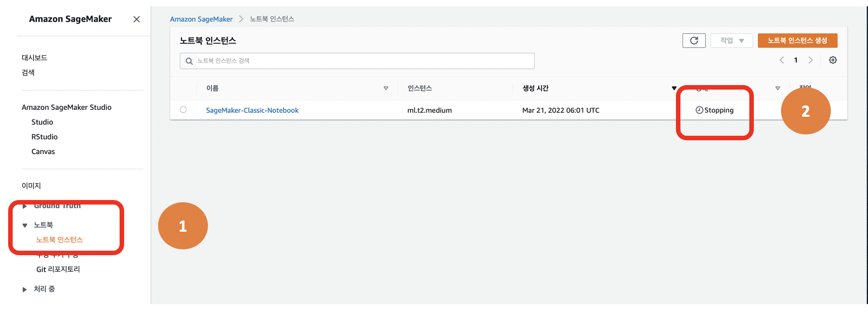Screen dimensions: 868x324
Task: Expand the 처리 중 section in sidebar
Action: [25, 290]
